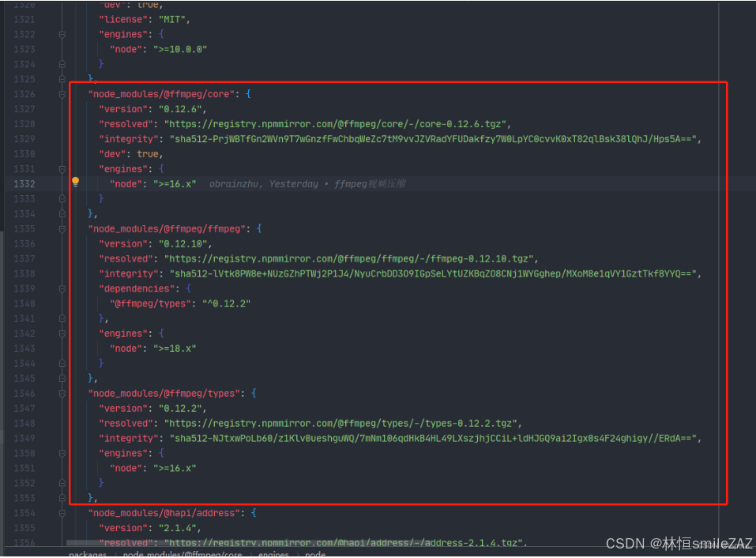Click the "node_modules/@hapi/address" key in the code
This screenshot has height=558, width=756.
pyautogui.click(x=164, y=513)
